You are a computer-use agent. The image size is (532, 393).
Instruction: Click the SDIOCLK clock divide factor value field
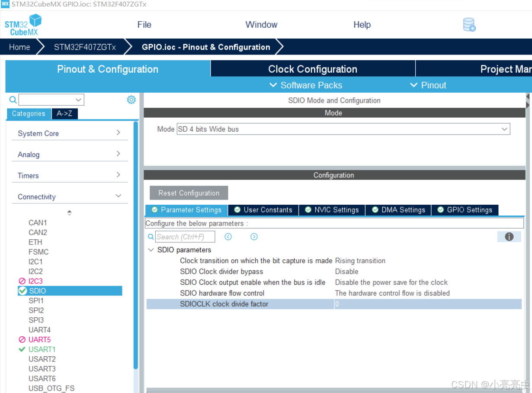point(428,304)
